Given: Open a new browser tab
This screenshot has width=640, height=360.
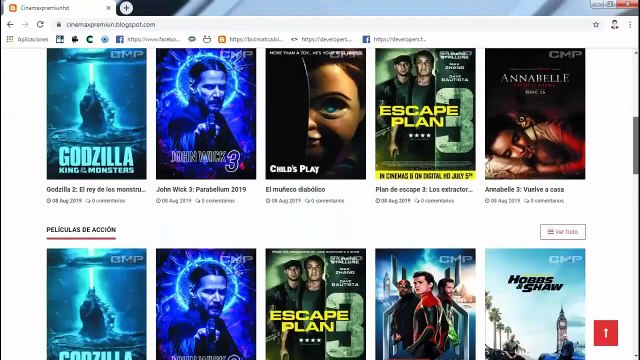Looking at the screenshot, I should click(126, 8).
